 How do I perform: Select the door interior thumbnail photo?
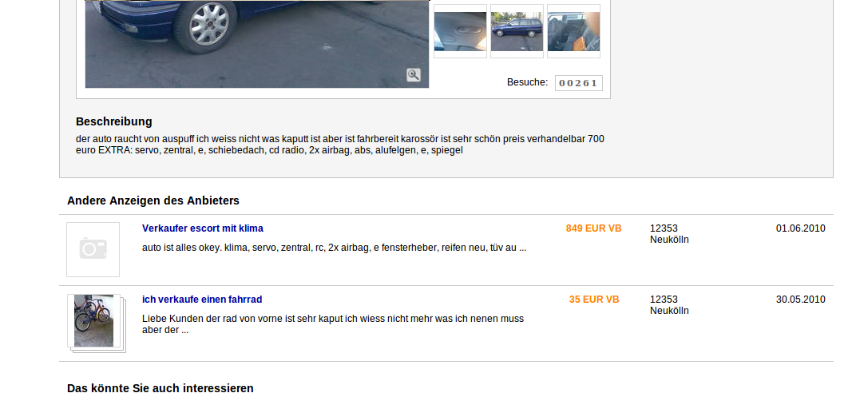pyautogui.click(x=460, y=31)
